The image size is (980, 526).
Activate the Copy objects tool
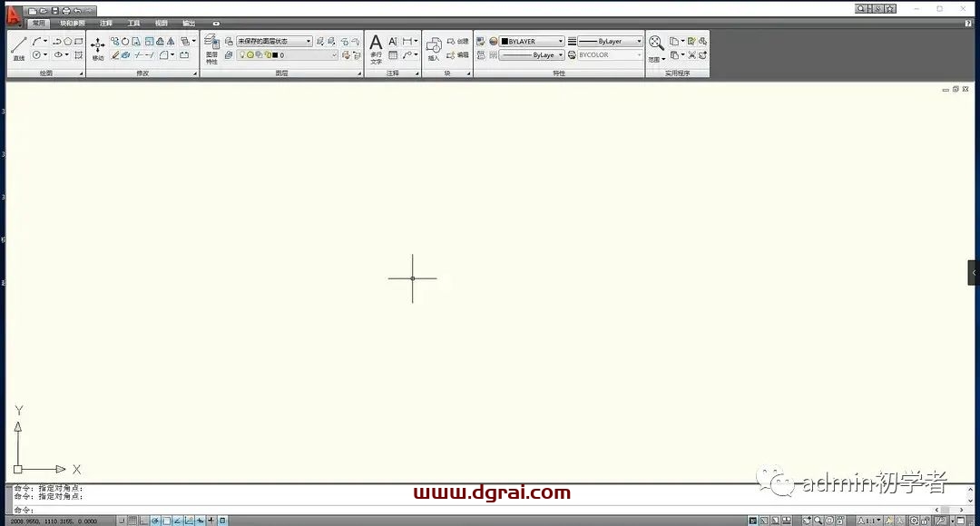114,41
